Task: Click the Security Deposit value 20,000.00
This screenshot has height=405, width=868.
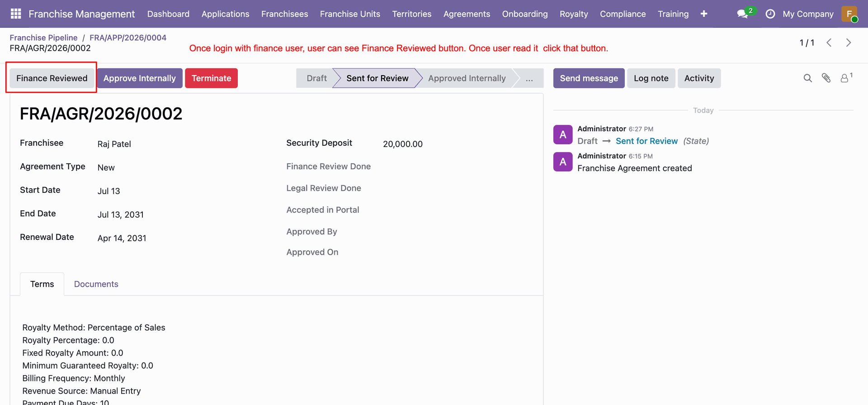Action: 403,144
